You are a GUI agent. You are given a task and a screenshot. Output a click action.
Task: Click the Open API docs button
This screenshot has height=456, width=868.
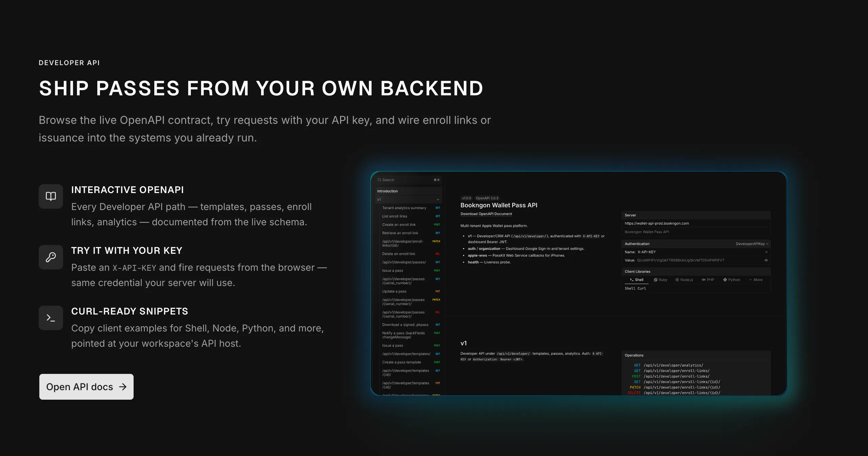click(x=86, y=386)
